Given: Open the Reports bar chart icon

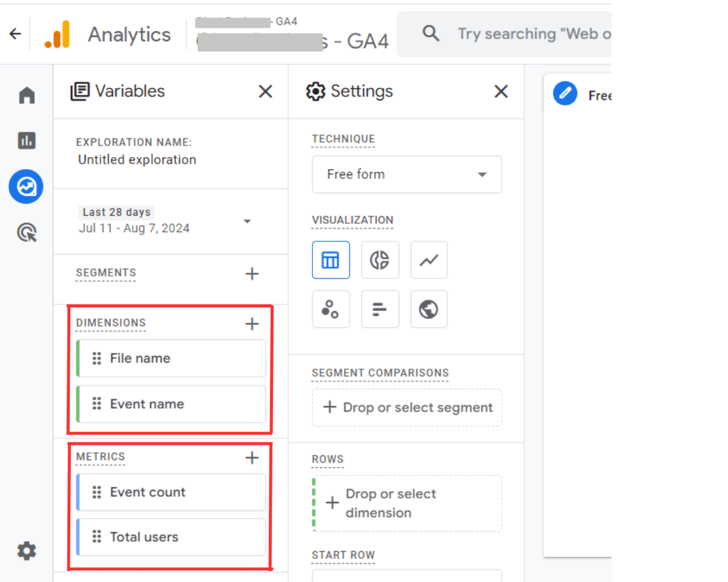Looking at the screenshot, I should (x=27, y=141).
